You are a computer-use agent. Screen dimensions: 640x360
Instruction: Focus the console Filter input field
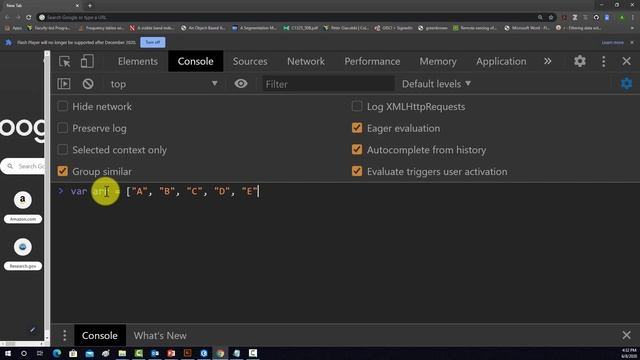click(x=328, y=84)
